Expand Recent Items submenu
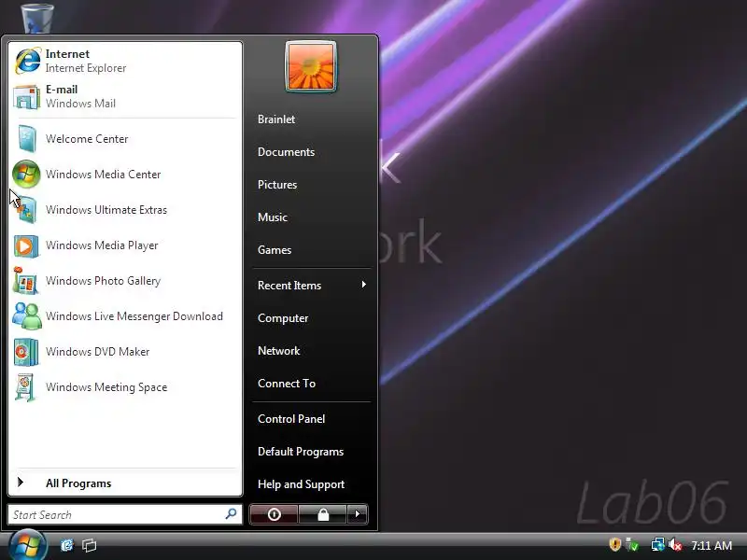 tap(311, 286)
